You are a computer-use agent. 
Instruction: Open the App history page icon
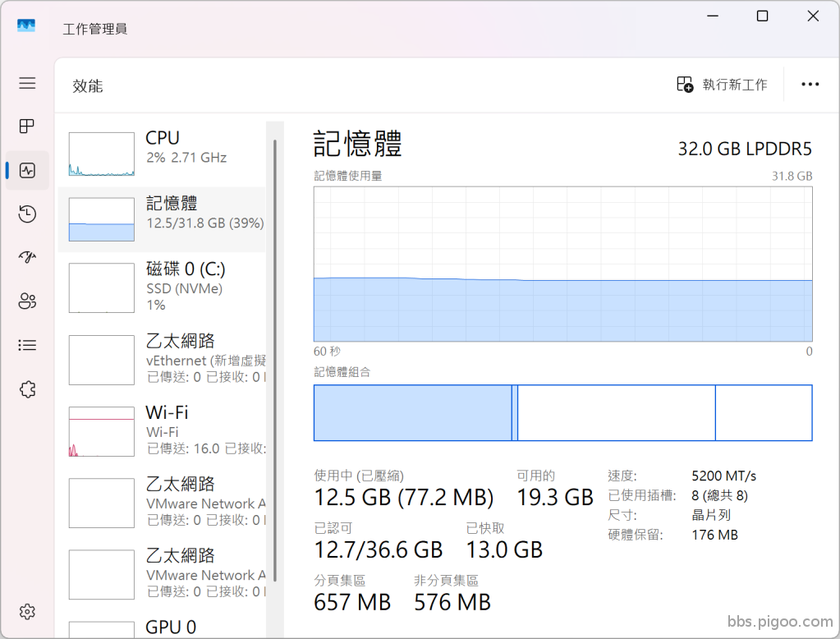click(27, 214)
